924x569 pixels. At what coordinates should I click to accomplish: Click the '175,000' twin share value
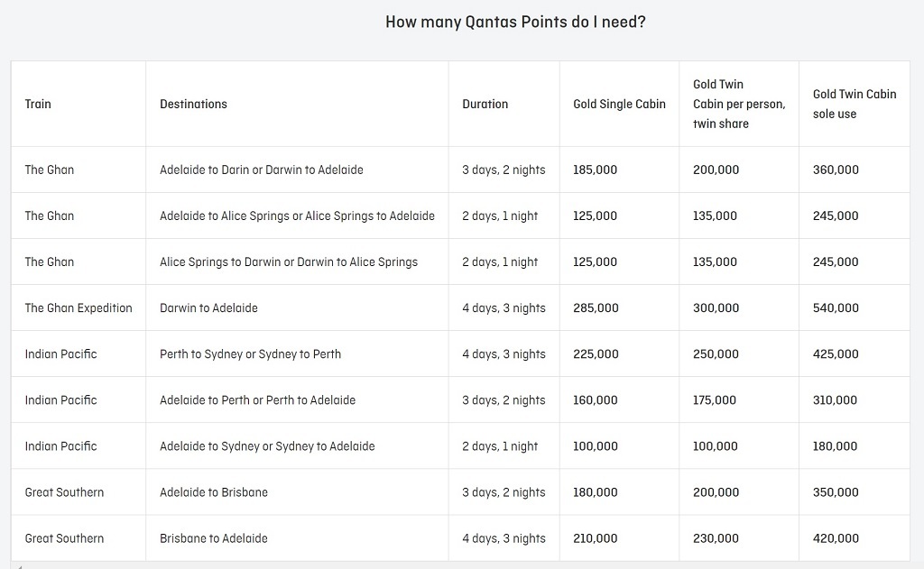[x=715, y=400]
